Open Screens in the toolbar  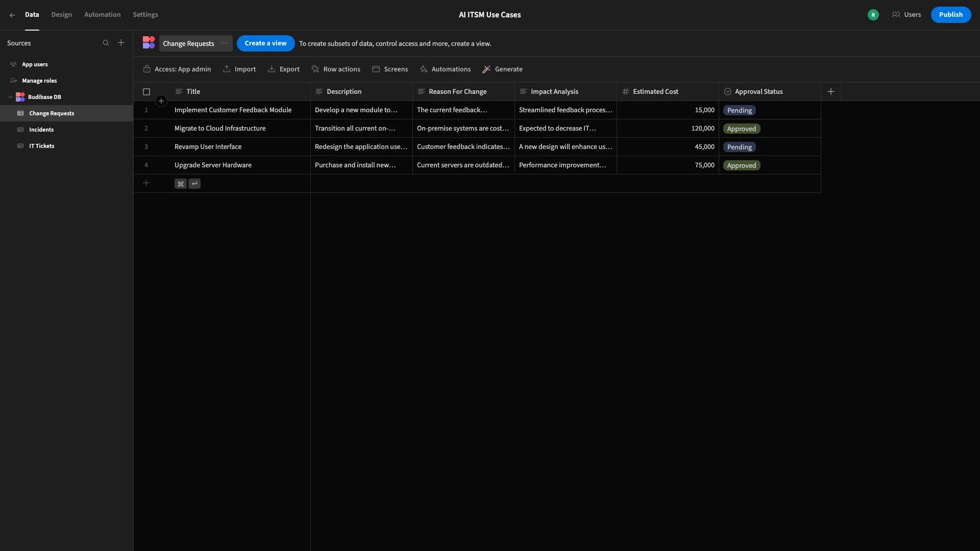[390, 69]
